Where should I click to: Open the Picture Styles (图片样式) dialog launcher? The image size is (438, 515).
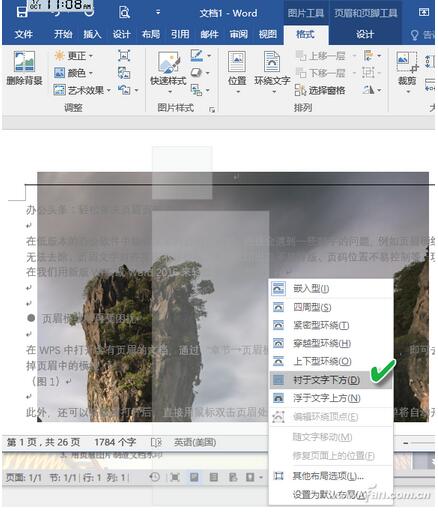212,109
